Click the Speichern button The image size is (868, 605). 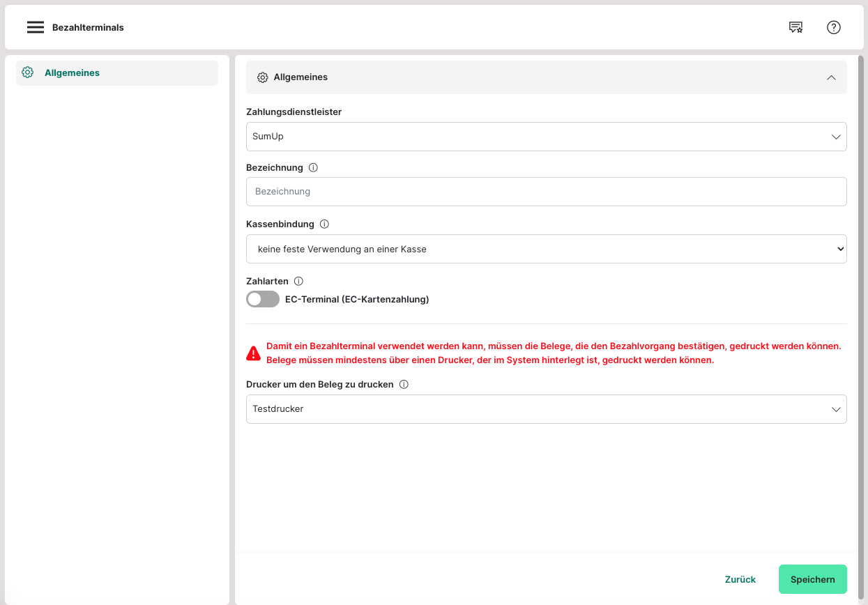pos(812,579)
